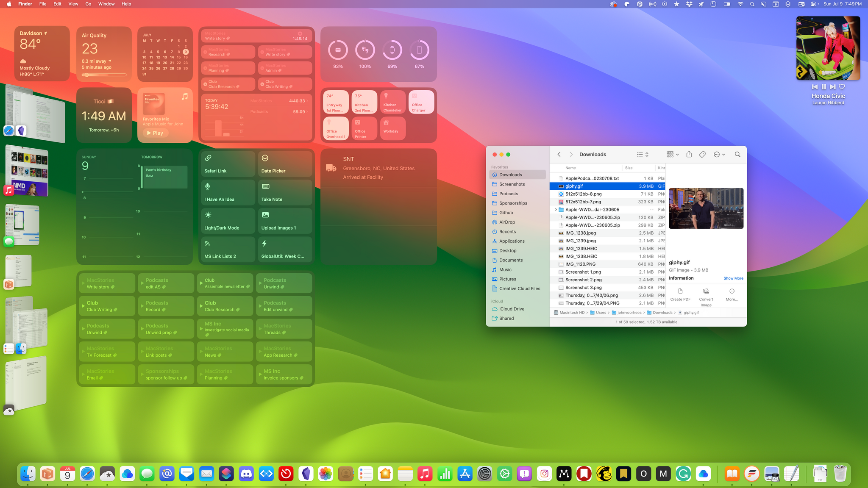
Task: Expand the More options menu in preview panel
Action: point(732,294)
